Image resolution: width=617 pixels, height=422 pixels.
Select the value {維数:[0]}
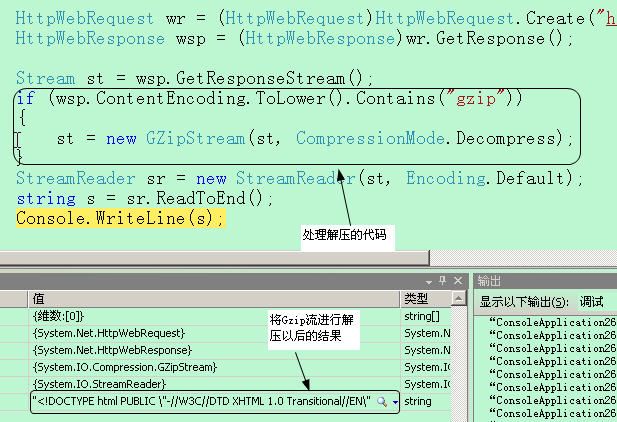[58, 316]
